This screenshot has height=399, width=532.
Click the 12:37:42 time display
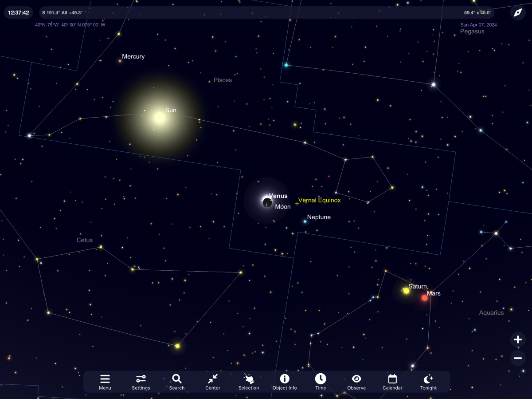click(19, 12)
